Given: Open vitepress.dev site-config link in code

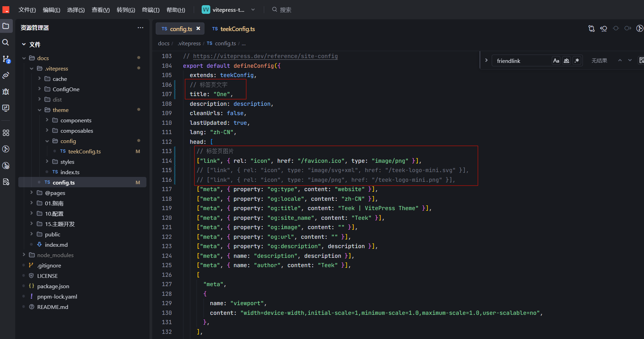Looking at the screenshot, I should click(265, 56).
